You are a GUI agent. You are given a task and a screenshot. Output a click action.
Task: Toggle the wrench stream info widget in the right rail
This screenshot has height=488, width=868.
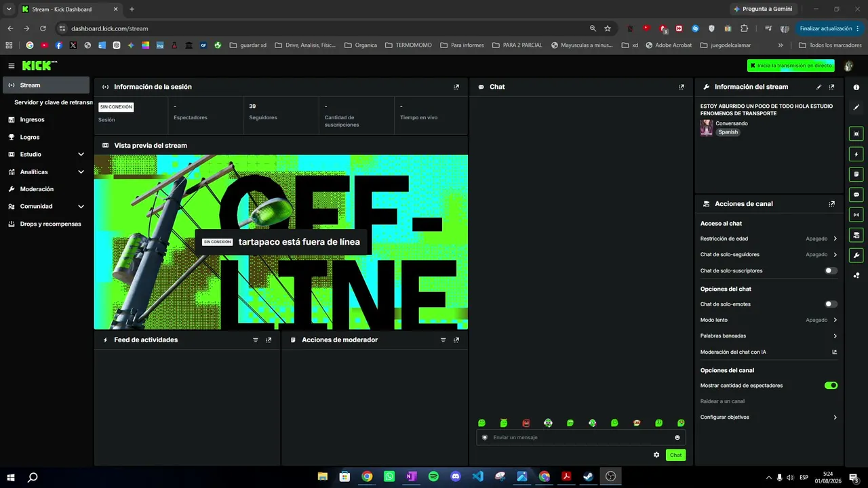856,256
